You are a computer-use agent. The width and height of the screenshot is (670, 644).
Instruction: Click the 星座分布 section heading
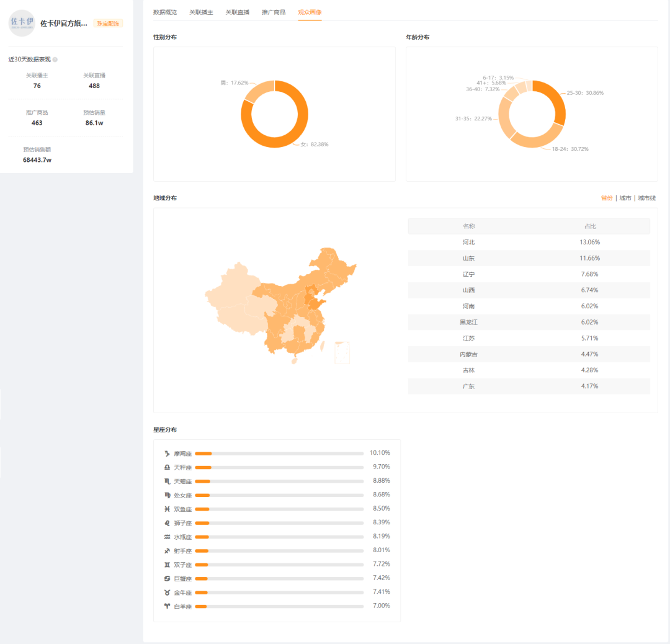165,429
